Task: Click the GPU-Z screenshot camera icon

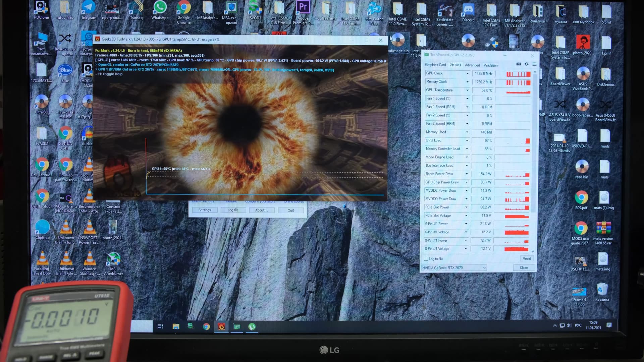Action: [519, 64]
